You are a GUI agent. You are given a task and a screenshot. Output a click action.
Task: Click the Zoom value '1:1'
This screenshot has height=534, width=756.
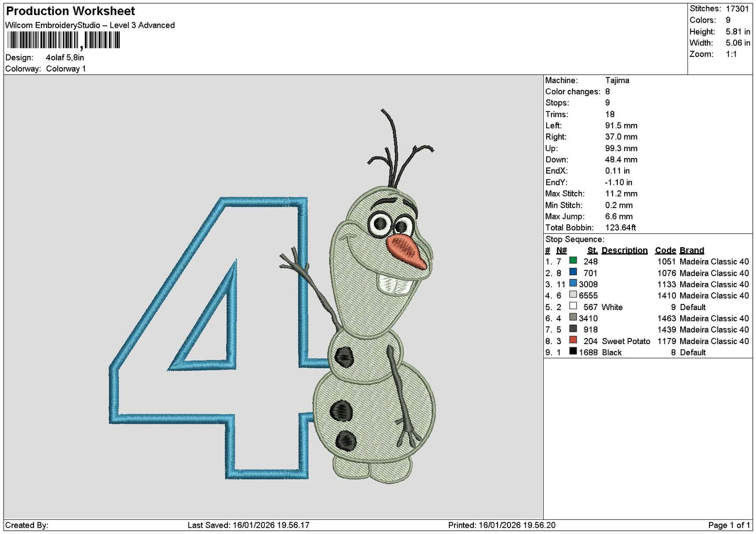coord(731,54)
